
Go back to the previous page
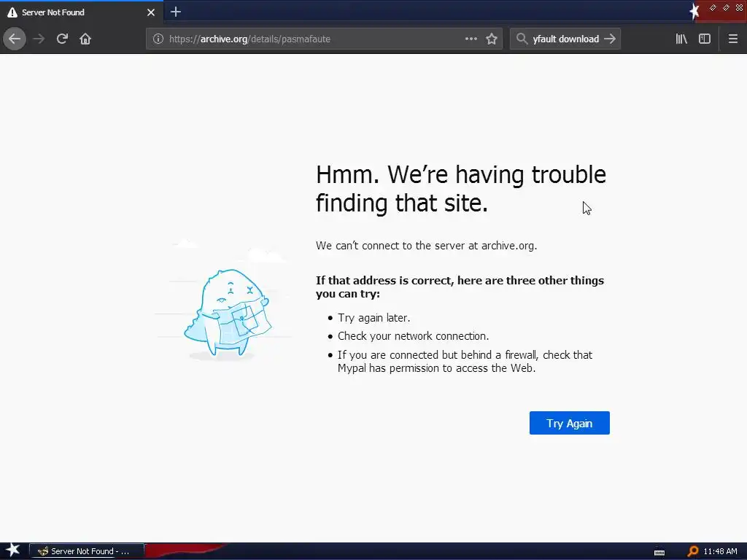coord(15,39)
